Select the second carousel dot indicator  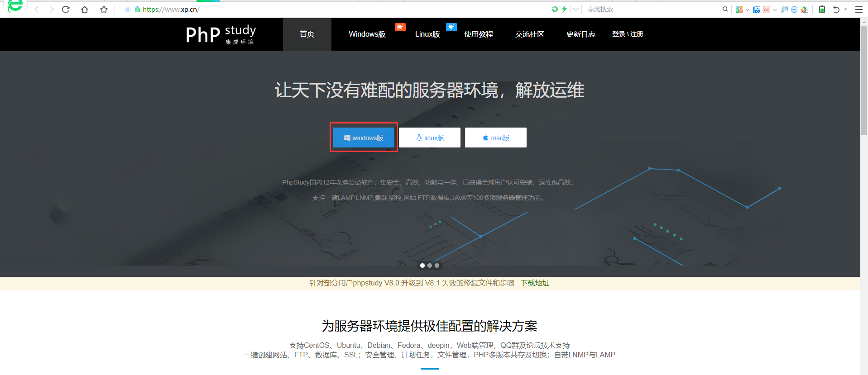coord(430,266)
